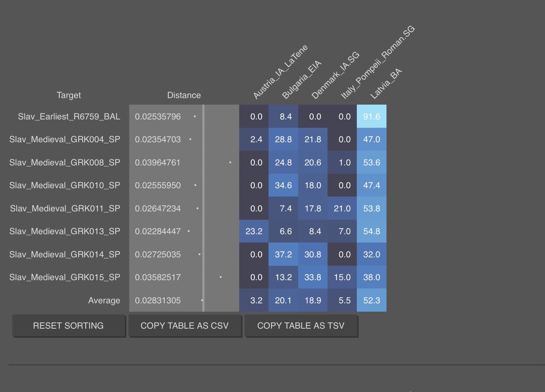Click the 7.4 cell in GRK011 row

pos(283,208)
